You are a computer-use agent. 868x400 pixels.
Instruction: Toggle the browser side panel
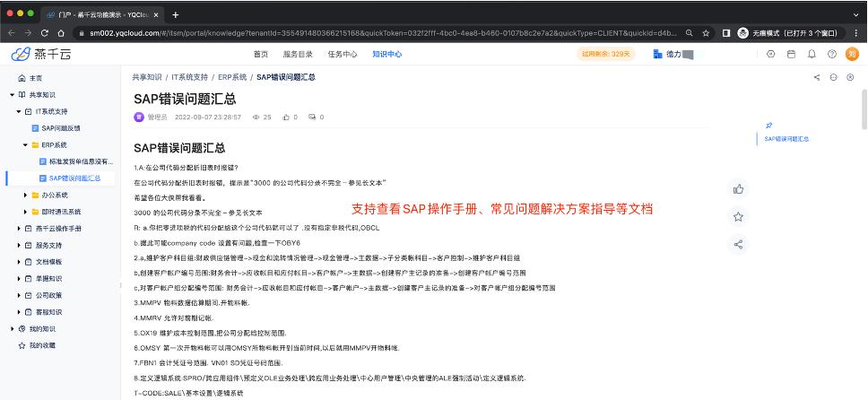[726, 33]
